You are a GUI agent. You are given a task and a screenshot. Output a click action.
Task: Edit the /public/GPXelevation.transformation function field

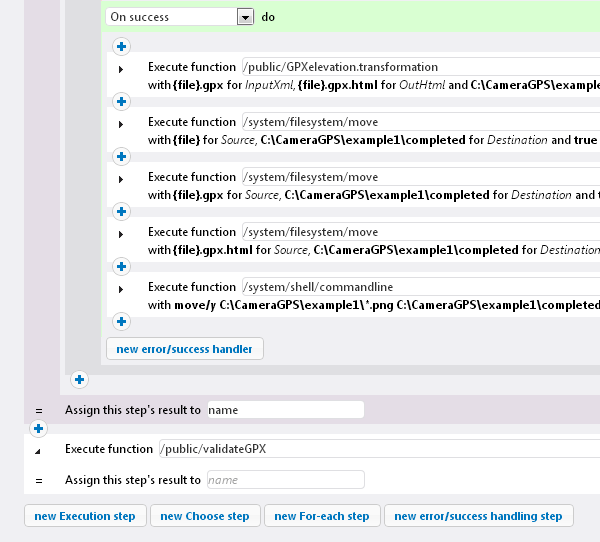click(421, 67)
